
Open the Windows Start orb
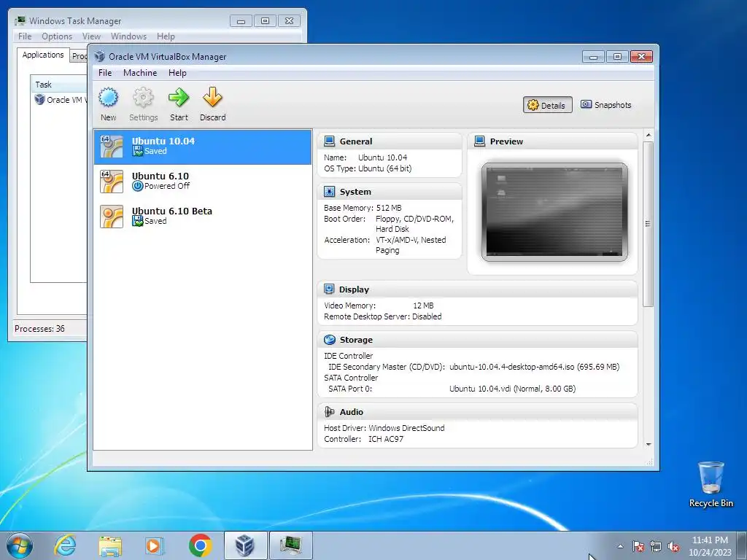20,545
